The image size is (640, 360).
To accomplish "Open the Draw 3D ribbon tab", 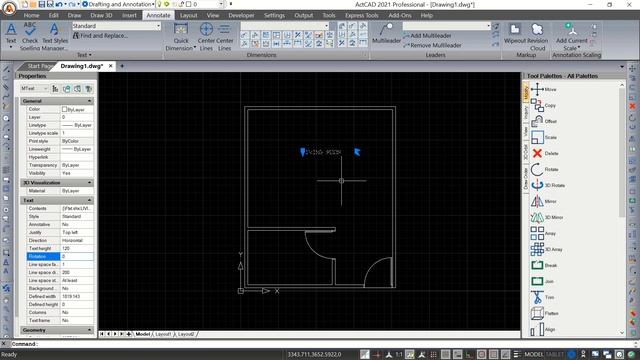I will [101, 16].
